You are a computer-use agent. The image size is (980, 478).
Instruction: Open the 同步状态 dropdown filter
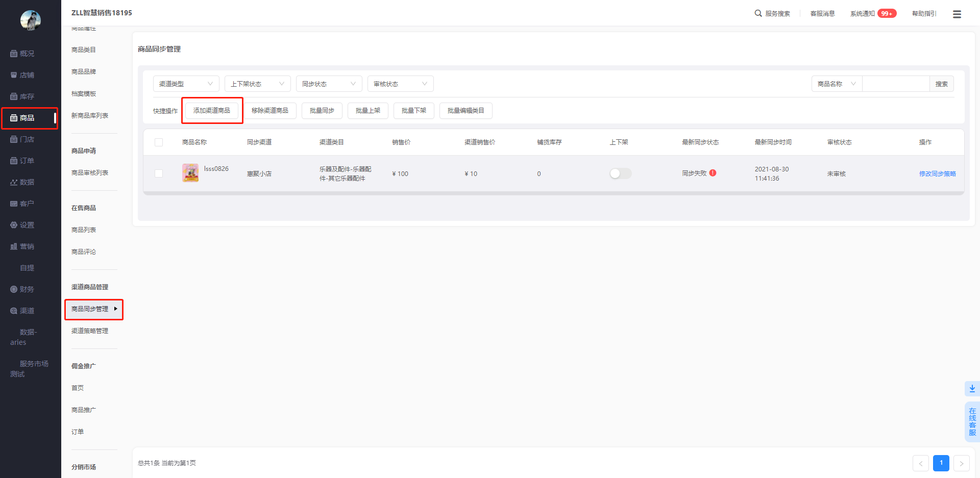pyautogui.click(x=329, y=84)
